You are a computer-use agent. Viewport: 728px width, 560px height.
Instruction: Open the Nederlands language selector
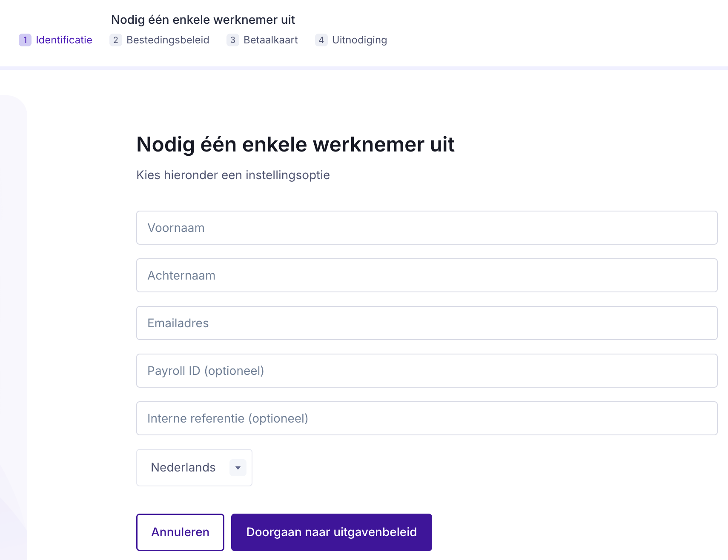click(x=184, y=468)
